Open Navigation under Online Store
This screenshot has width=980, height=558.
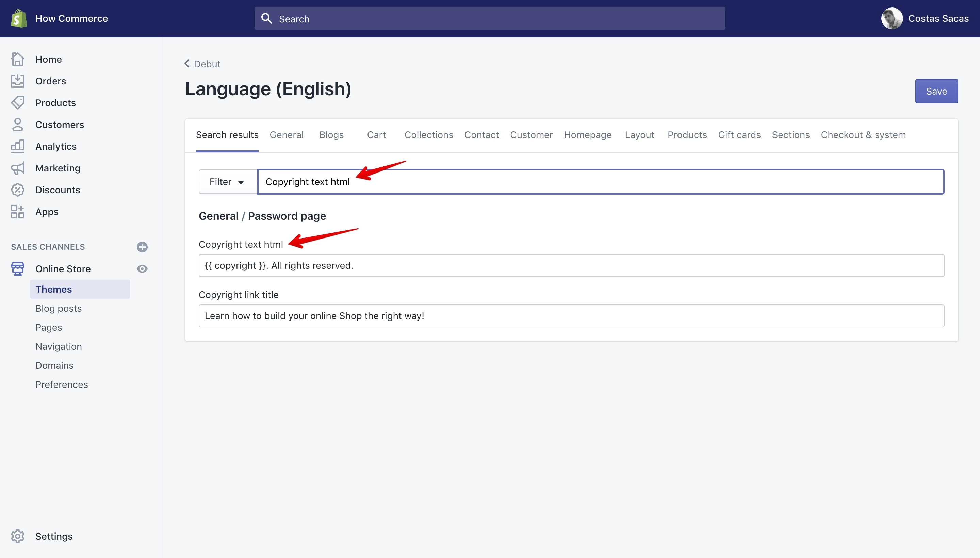coord(59,346)
